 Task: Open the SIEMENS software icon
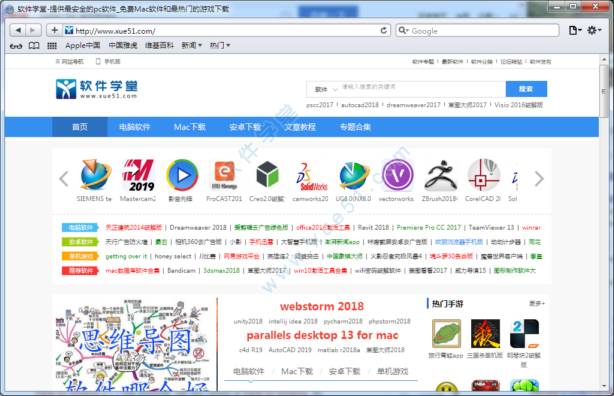click(x=95, y=174)
